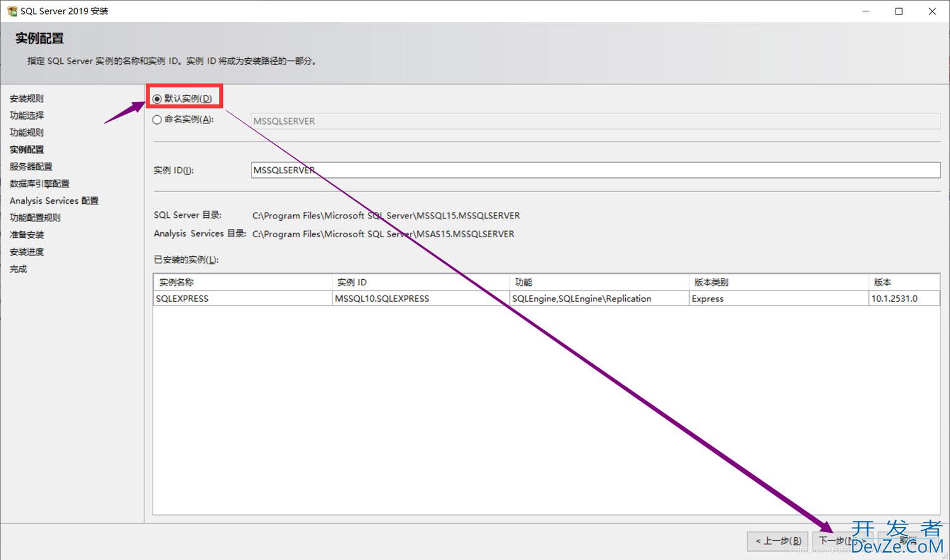
Task: Open 功能选择 step in sidebar
Action: [27, 116]
